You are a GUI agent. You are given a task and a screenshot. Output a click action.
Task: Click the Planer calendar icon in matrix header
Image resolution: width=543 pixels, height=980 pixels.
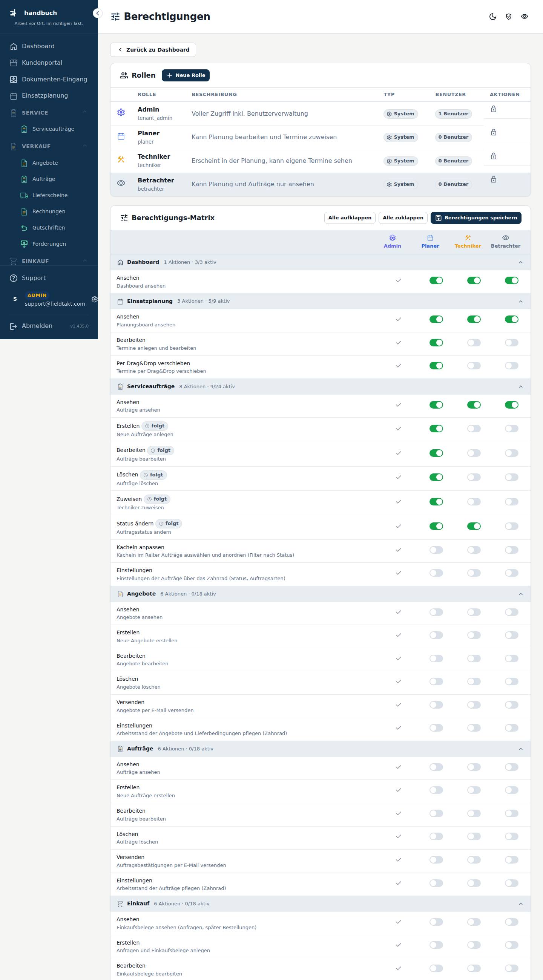(430, 238)
